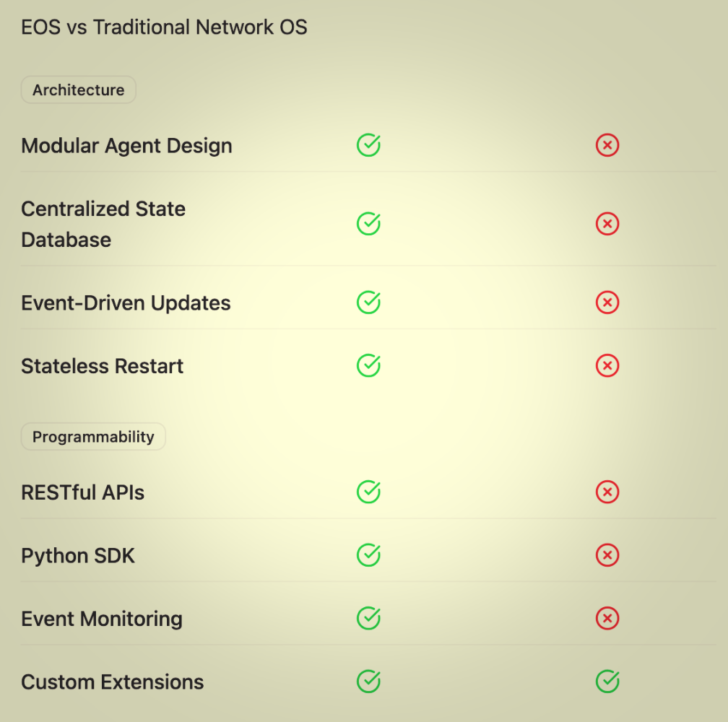Click red X for Centralized State Database
The height and width of the screenshot is (722, 728).
click(x=607, y=224)
